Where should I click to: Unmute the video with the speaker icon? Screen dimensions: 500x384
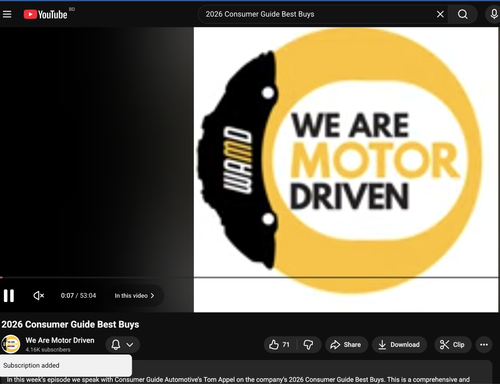pos(39,296)
